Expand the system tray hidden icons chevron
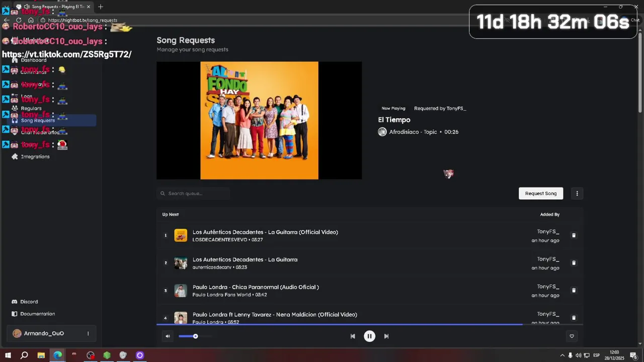Viewport: 644px width, 362px height. click(562, 355)
